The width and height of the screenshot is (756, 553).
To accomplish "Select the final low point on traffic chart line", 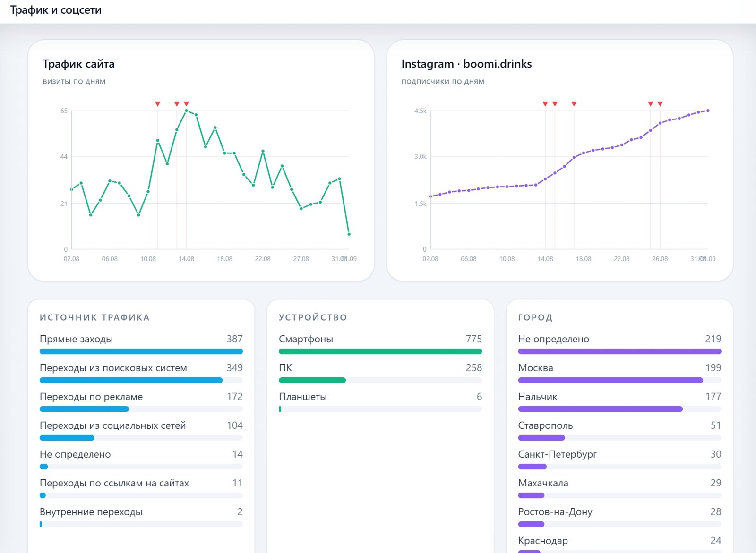I will [x=349, y=234].
